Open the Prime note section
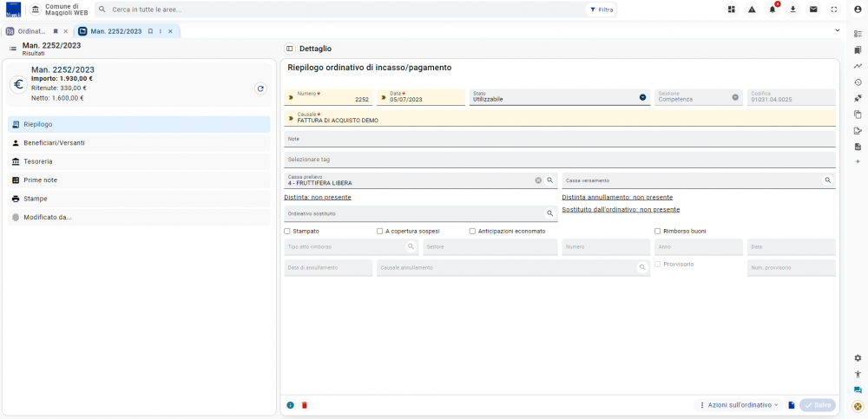Viewport: 868px width, 419px height. pyautogui.click(x=139, y=180)
